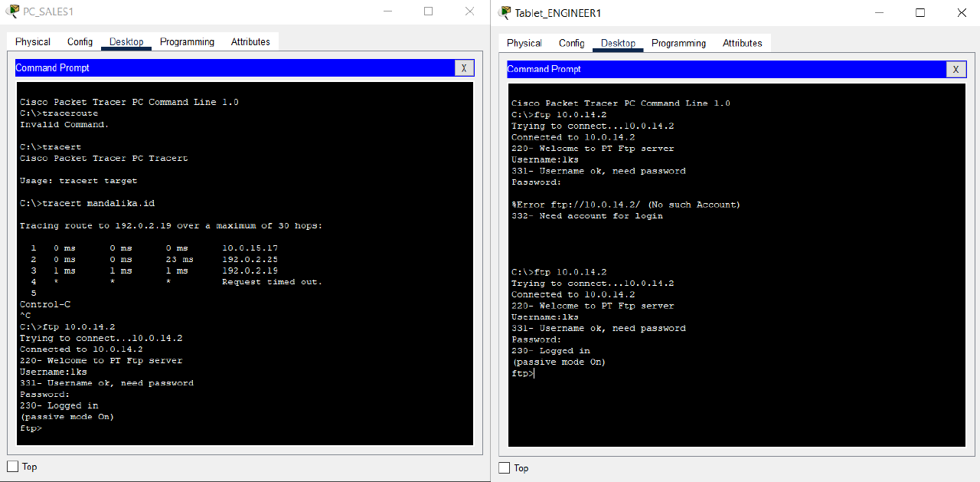Switch to the Physical tab of PC_SALES1
This screenshot has width=980, height=482.
(x=32, y=42)
